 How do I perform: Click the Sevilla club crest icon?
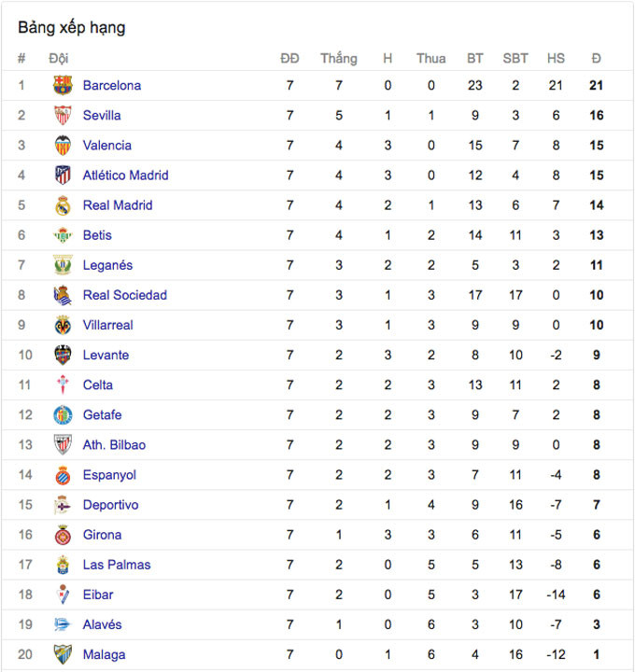coord(63,116)
